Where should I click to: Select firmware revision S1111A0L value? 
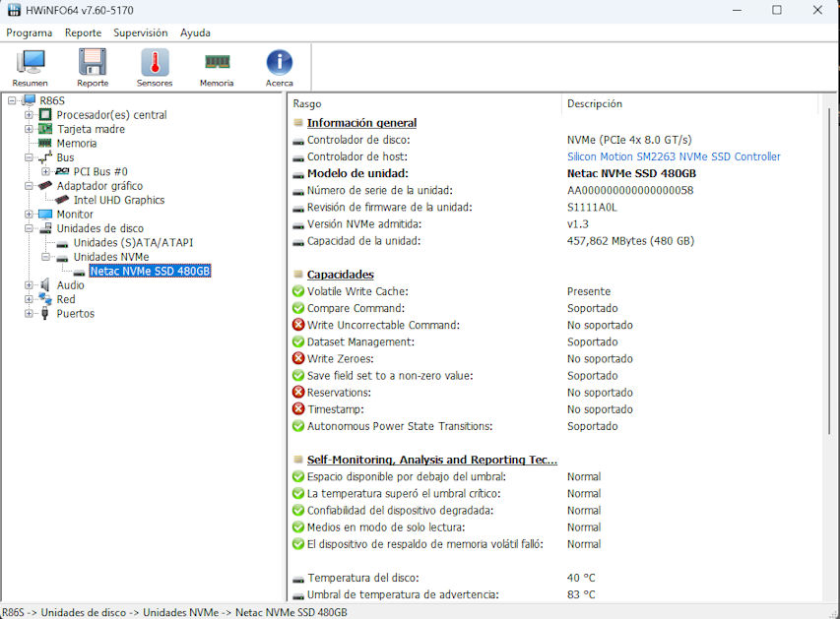pos(592,208)
